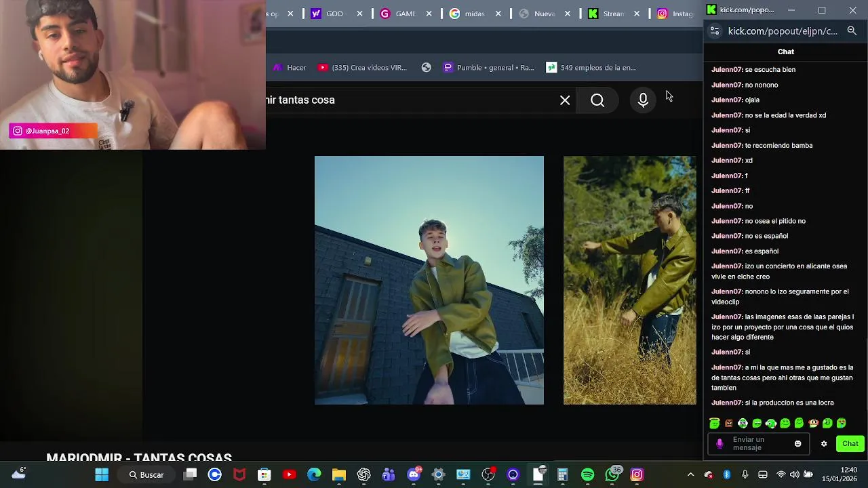This screenshot has width=868, height=488.
Task: Open the thumbnail of the boy in the grassy field
Action: click(x=629, y=280)
